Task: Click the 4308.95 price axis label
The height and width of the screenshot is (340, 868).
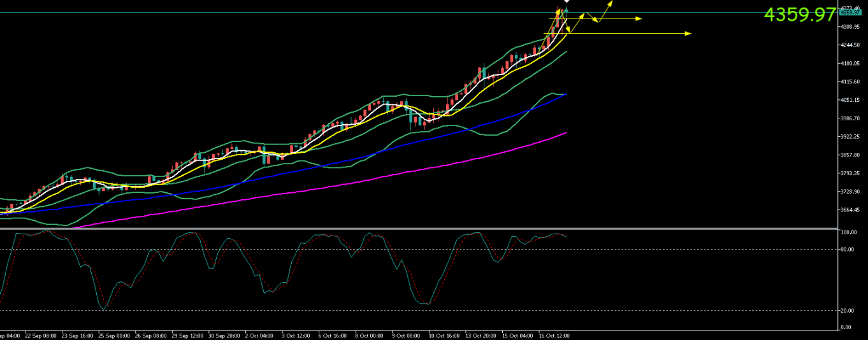Action: (850, 27)
